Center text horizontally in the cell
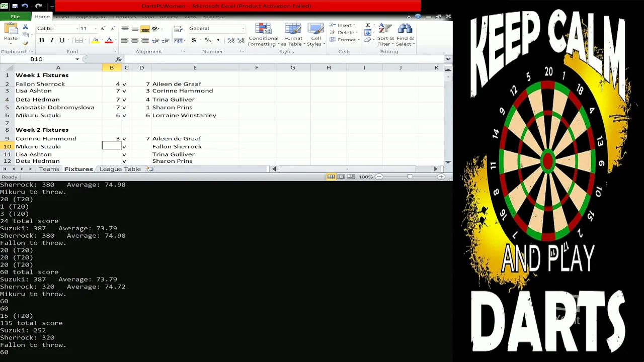 135,41
